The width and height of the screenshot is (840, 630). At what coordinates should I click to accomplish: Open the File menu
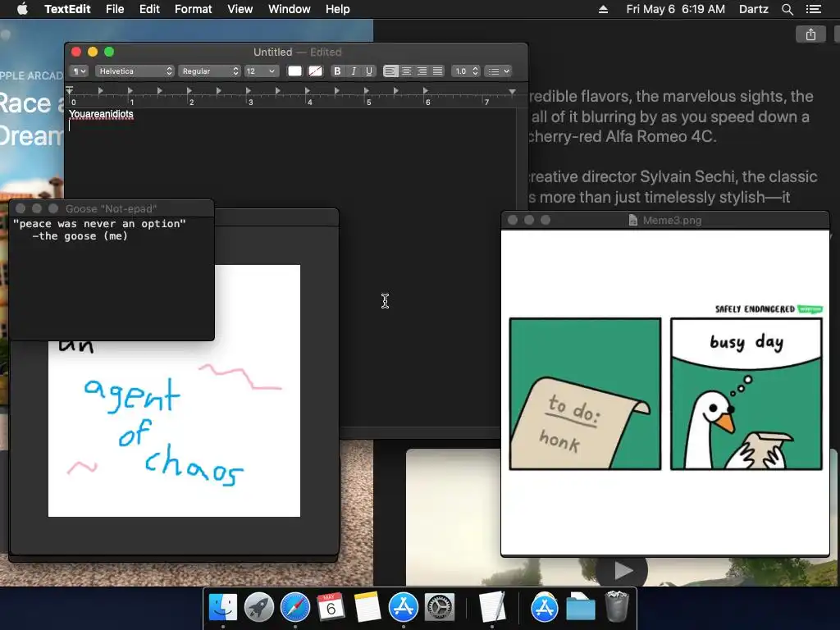(115, 9)
